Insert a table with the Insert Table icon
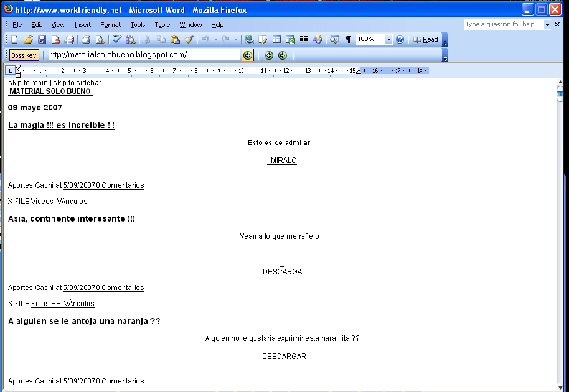569x392 pixels. coord(276,39)
